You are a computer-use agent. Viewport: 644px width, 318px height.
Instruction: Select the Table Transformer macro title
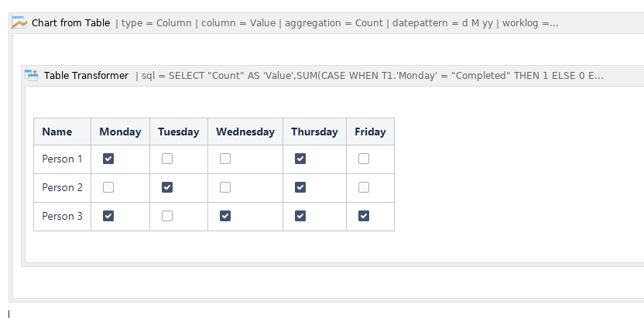point(86,76)
